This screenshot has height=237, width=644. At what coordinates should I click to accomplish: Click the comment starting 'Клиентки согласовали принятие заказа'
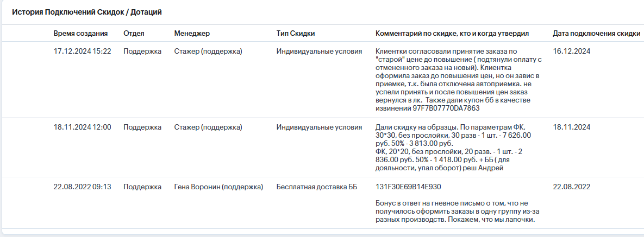click(459, 80)
